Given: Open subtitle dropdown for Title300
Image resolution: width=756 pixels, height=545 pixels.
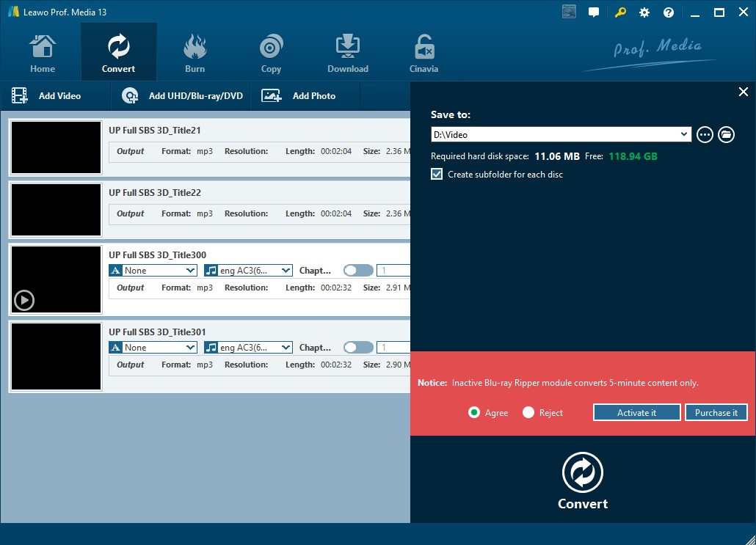Looking at the screenshot, I should [x=153, y=271].
